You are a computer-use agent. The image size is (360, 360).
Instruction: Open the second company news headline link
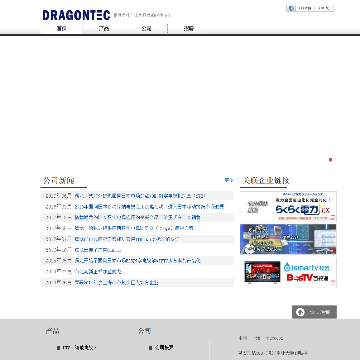click(x=150, y=207)
